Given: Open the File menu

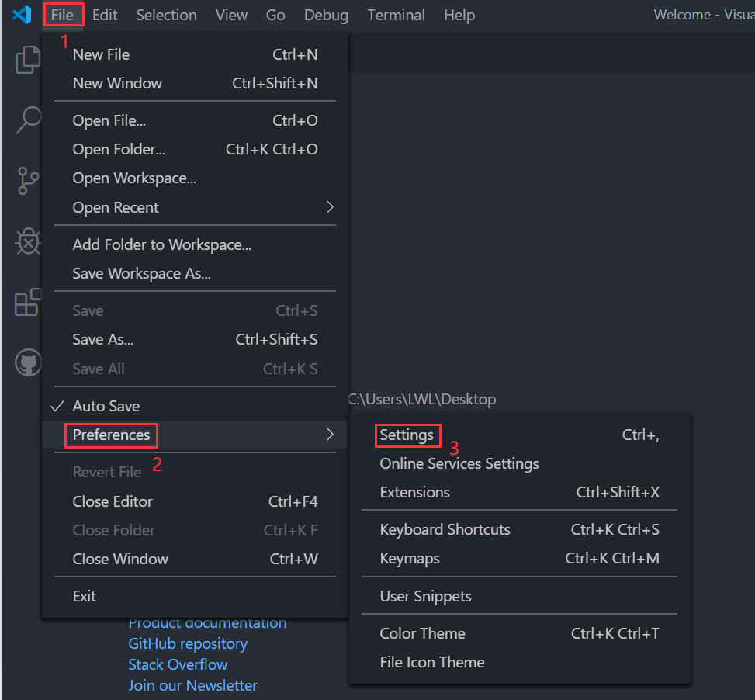Looking at the screenshot, I should click(63, 15).
